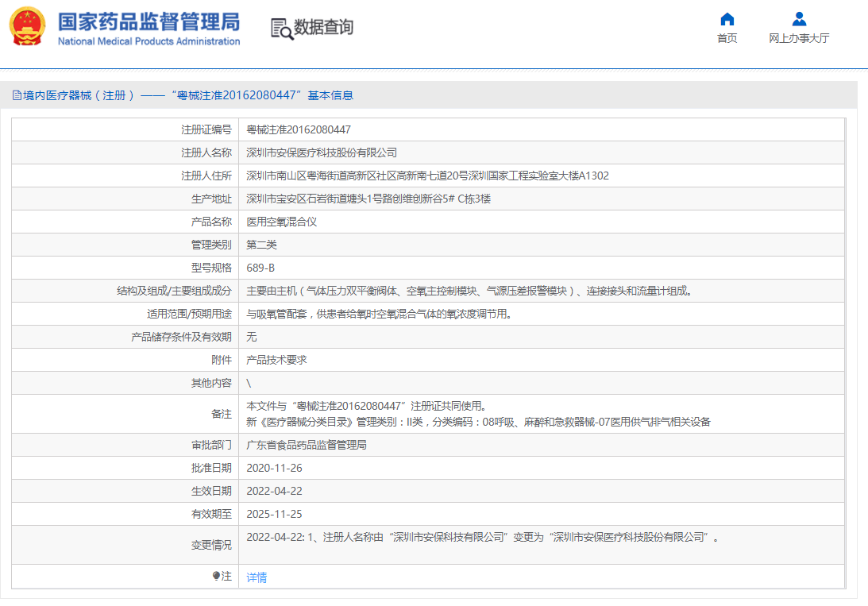This screenshot has width=868, height=606.
Task: Click the 变更情况 row label
Action: (211, 545)
